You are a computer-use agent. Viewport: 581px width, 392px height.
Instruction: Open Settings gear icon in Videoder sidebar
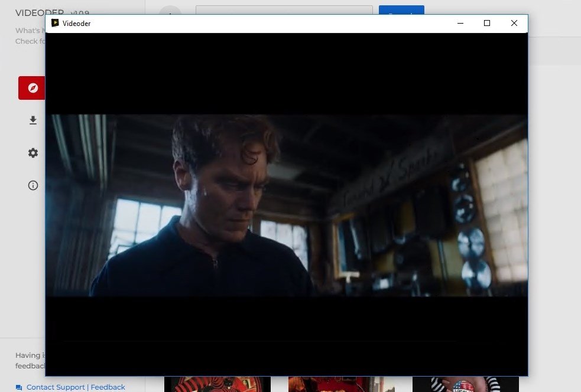33,153
